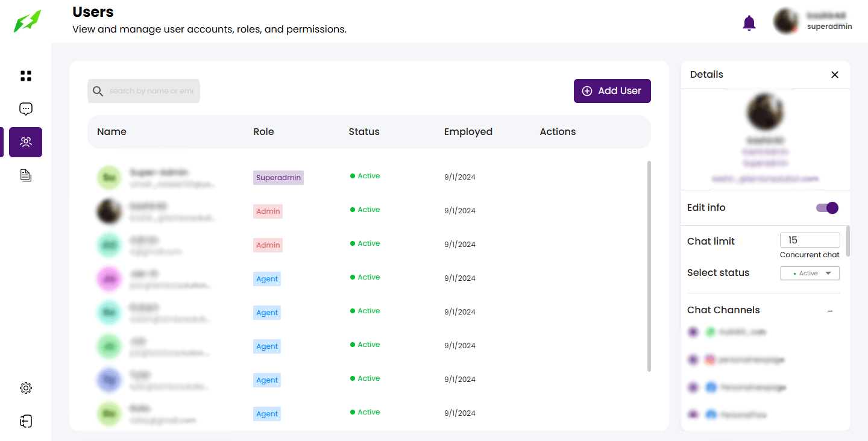Viewport: 868px width, 441px height.
Task: Open the settings gear icon
Action: [25, 388]
